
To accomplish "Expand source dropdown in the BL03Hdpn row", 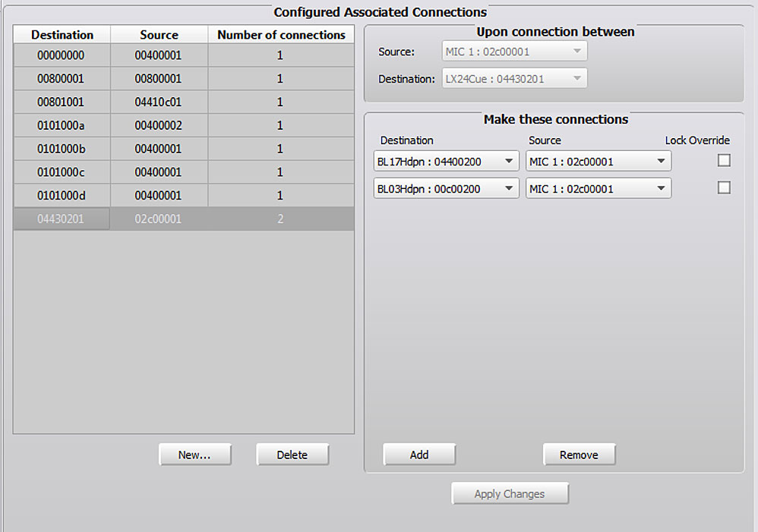I will coord(598,188).
